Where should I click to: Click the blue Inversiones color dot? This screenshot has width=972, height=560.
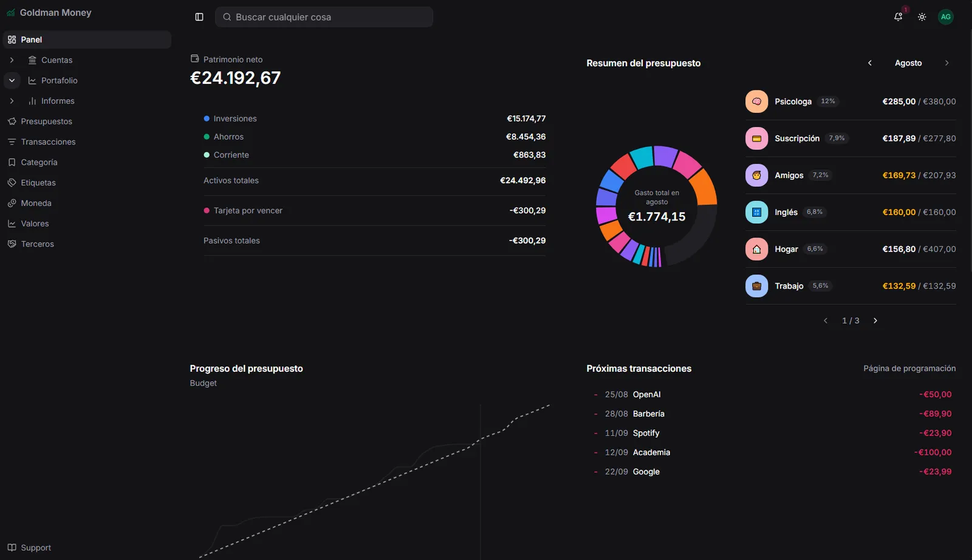[x=207, y=118]
